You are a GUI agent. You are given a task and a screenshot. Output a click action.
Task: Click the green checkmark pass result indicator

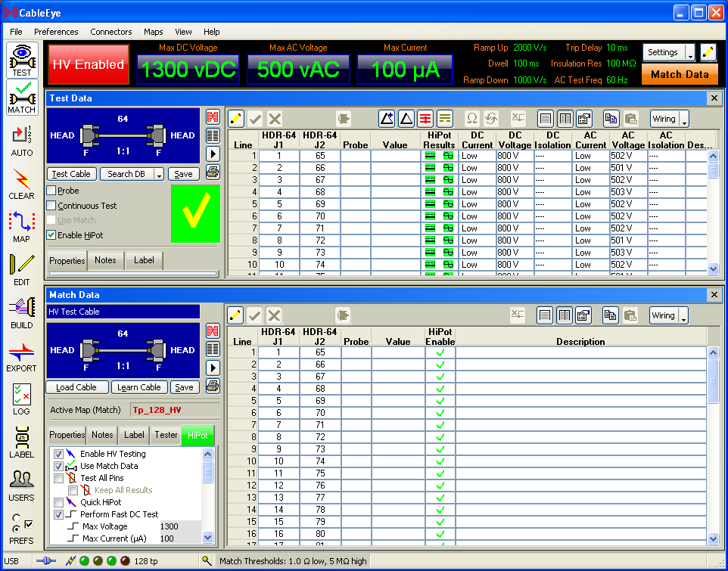point(195,213)
